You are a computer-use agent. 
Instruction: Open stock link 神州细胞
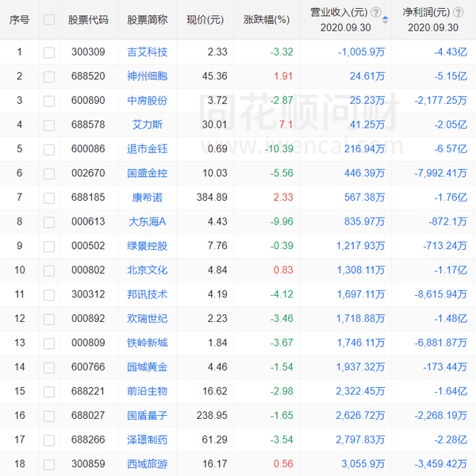[x=148, y=76]
